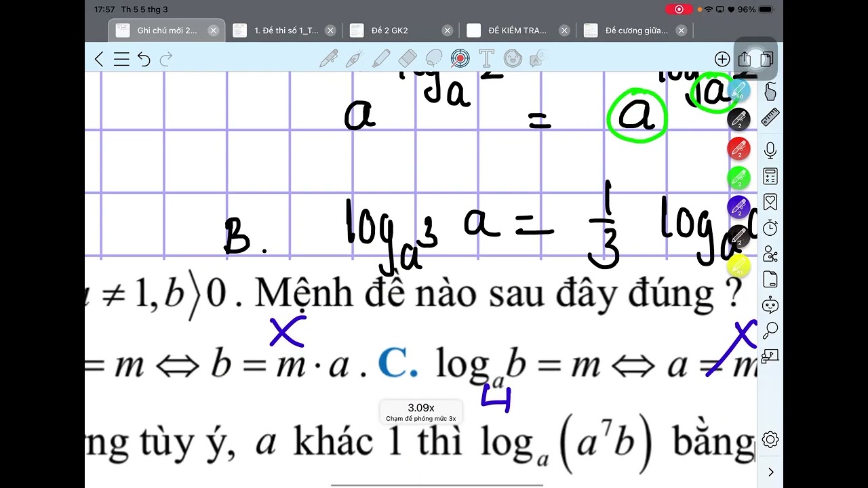
Task: Open the share export icon
Action: pyautogui.click(x=744, y=59)
